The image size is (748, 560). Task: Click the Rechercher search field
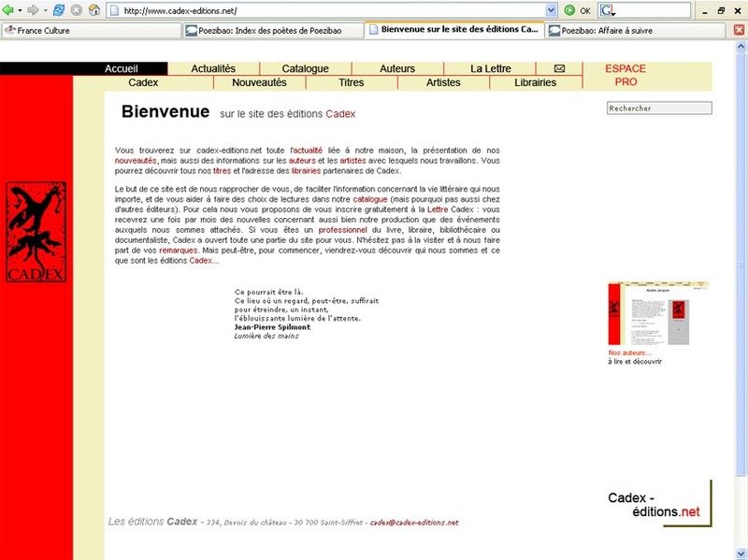pos(658,108)
